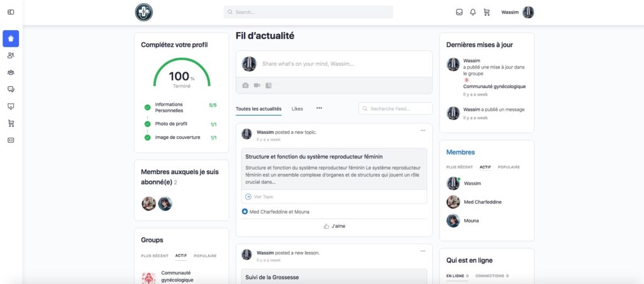
Task: Open the site logo in header
Action: tap(144, 12)
